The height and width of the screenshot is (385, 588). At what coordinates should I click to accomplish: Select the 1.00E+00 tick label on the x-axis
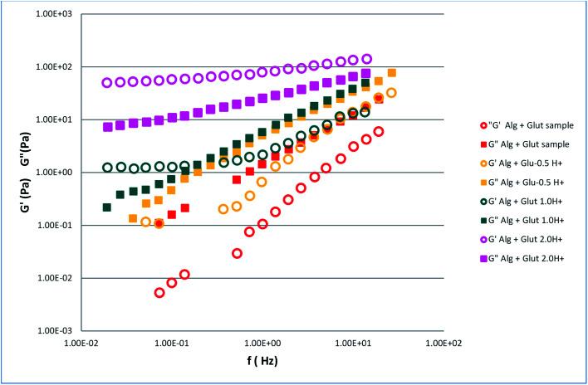pyautogui.click(x=264, y=343)
